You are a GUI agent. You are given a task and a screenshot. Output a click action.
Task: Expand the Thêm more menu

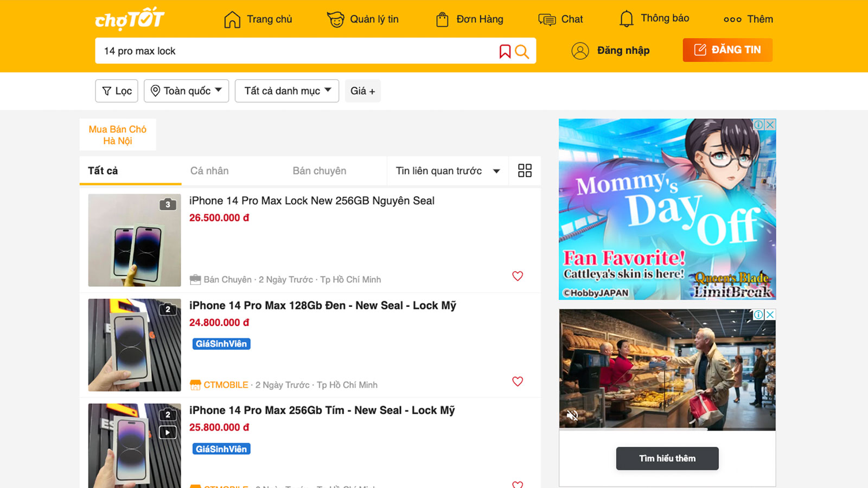[x=748, y=19]
